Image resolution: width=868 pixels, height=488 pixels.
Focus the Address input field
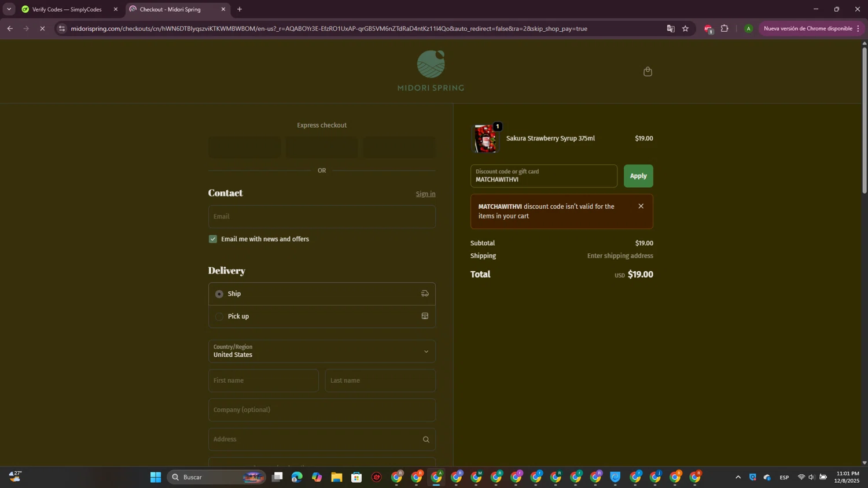pos(322,439)
